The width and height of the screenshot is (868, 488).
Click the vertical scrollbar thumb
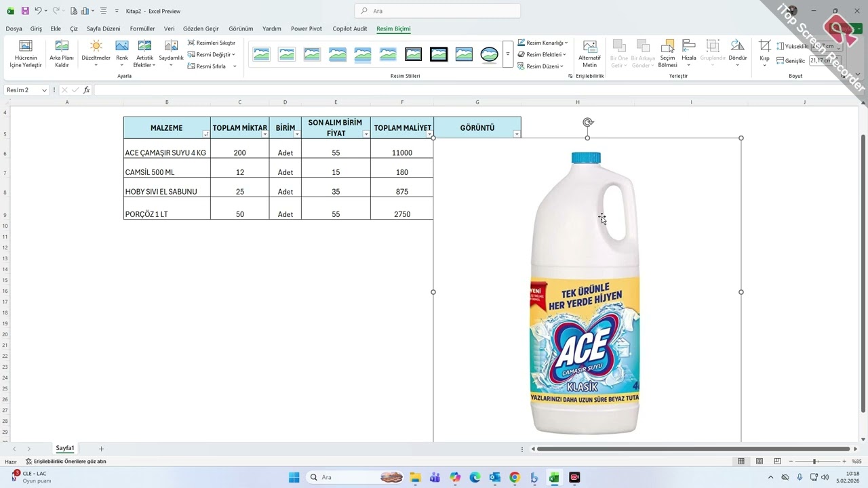pyautogui.click(x=863, y=273)
